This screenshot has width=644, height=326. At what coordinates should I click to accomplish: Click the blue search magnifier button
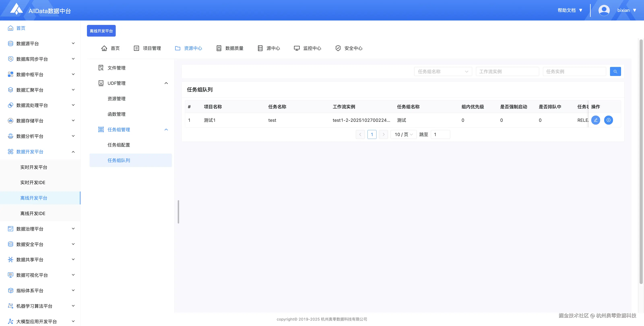point(615,72)
